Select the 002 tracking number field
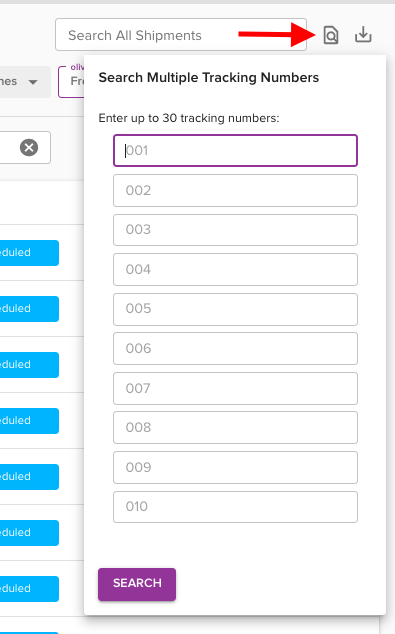 235,190
